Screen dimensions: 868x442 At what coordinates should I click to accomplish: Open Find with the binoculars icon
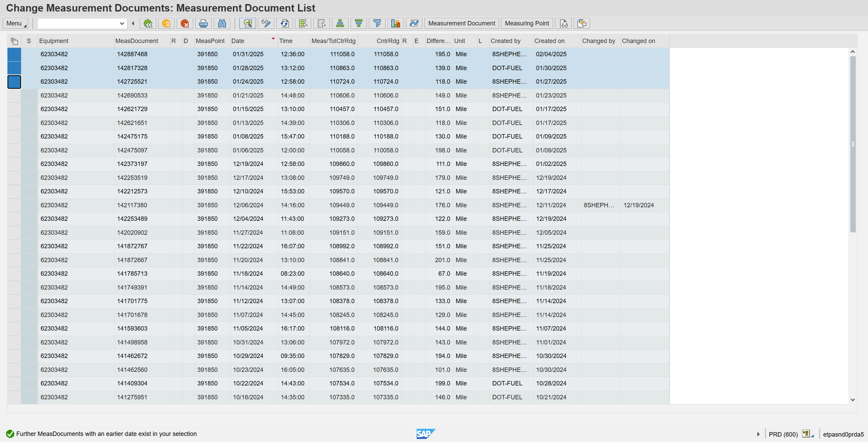[x=222, y=23]
